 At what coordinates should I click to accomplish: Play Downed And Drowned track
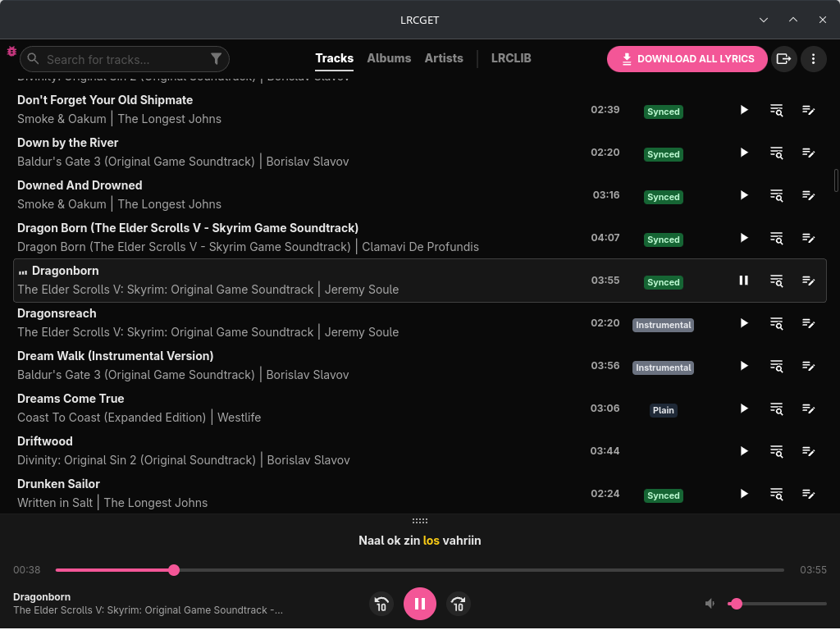pos(743,195)
